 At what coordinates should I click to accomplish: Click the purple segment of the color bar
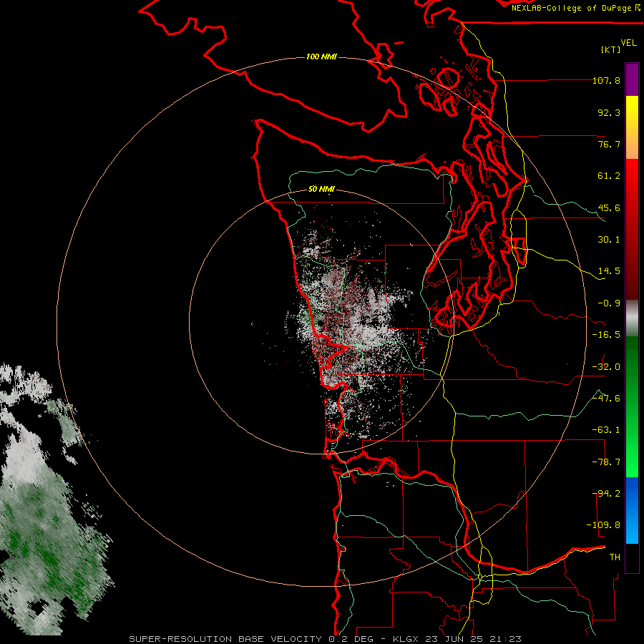632,79
